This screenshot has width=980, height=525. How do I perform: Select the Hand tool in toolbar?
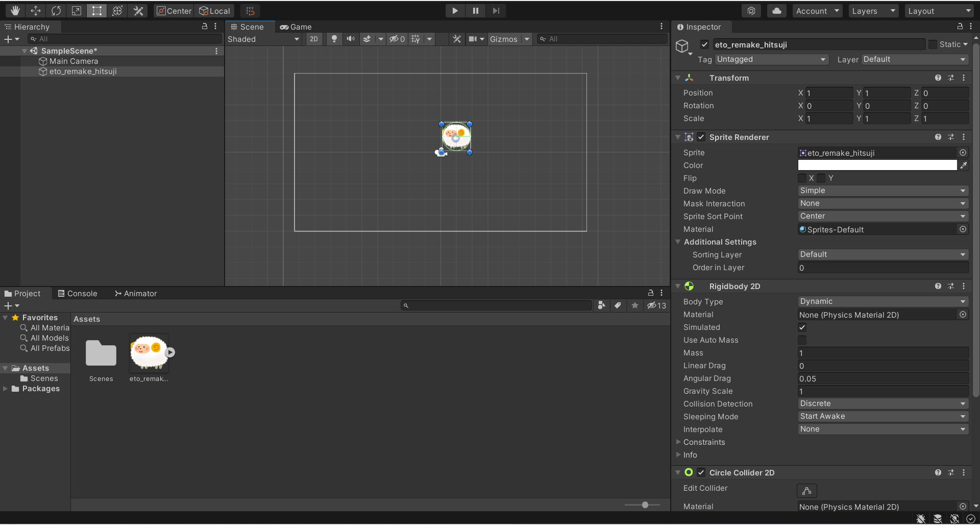click(x=15, y=11)
